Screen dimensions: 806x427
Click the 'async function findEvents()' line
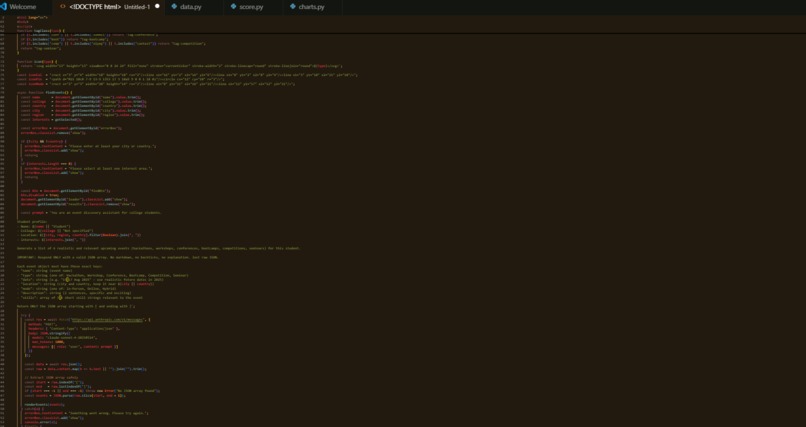pyautogui.click(x=45, y=92)
